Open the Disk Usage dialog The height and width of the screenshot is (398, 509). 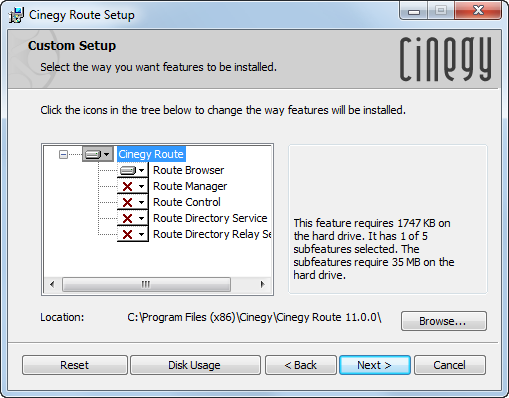195,365
